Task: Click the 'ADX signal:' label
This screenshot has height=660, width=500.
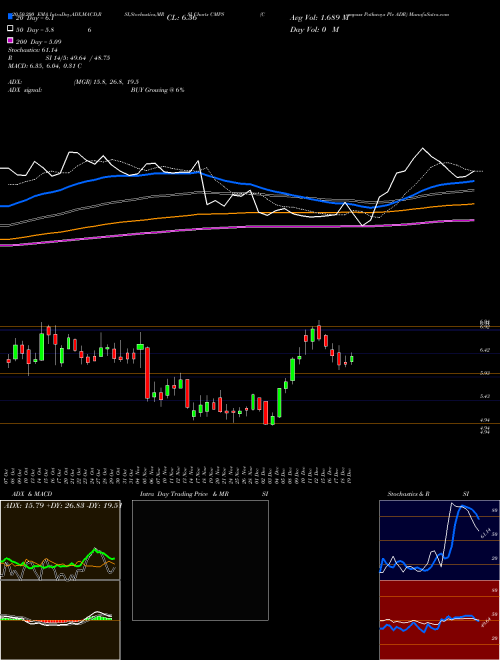Action: point(25,90)
